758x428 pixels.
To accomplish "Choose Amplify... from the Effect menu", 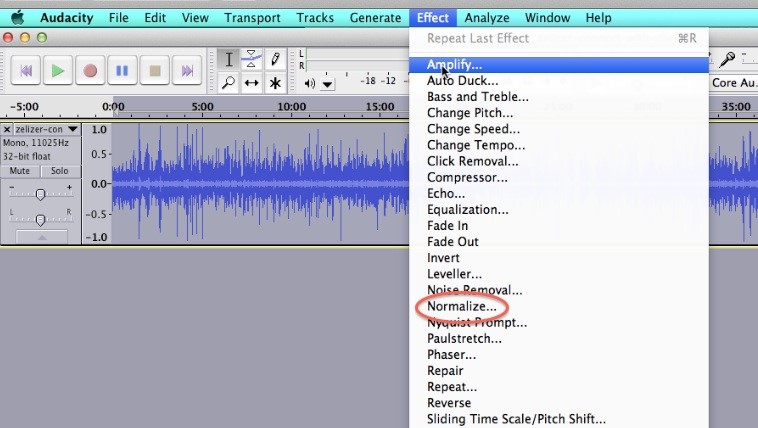I will coord(559,65).
